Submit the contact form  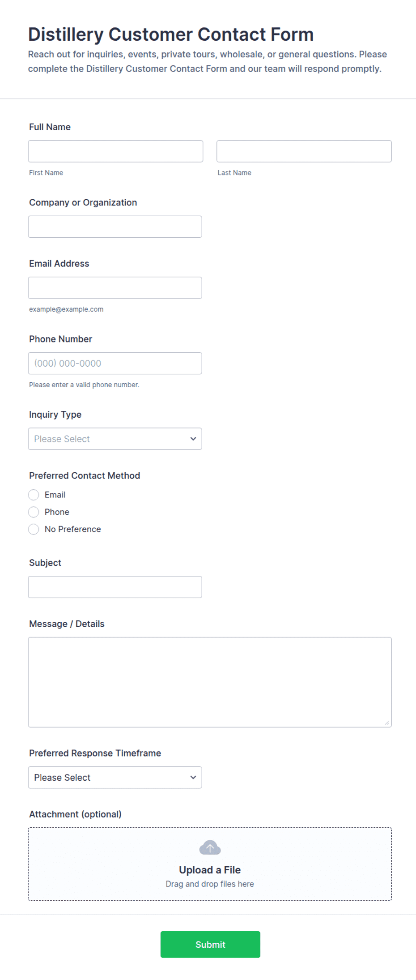210,944
